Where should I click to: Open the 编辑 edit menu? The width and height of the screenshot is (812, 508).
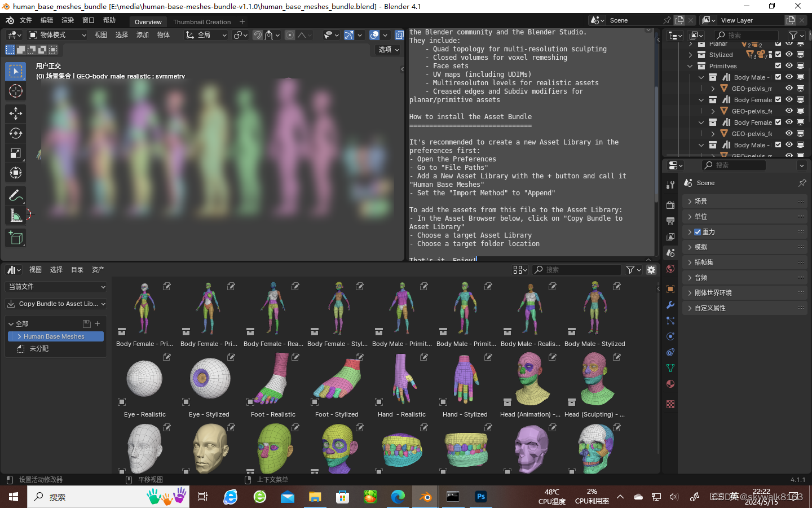[47, 20]
